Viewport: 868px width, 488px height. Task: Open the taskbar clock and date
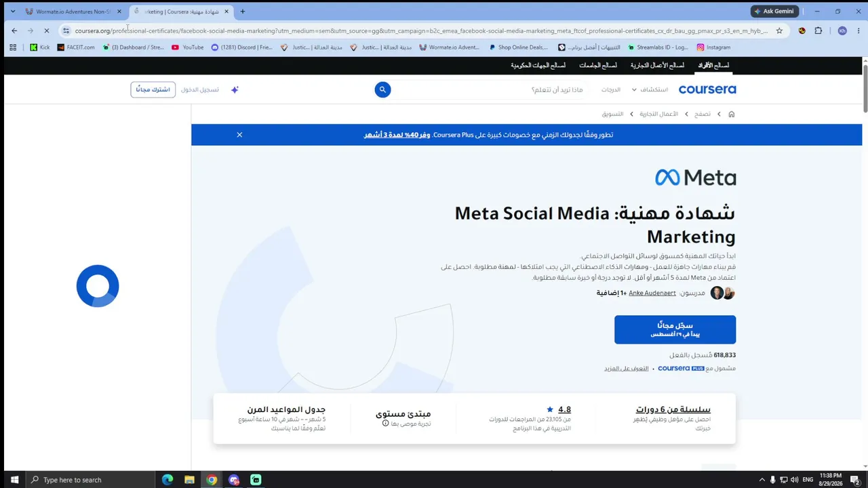831,480
